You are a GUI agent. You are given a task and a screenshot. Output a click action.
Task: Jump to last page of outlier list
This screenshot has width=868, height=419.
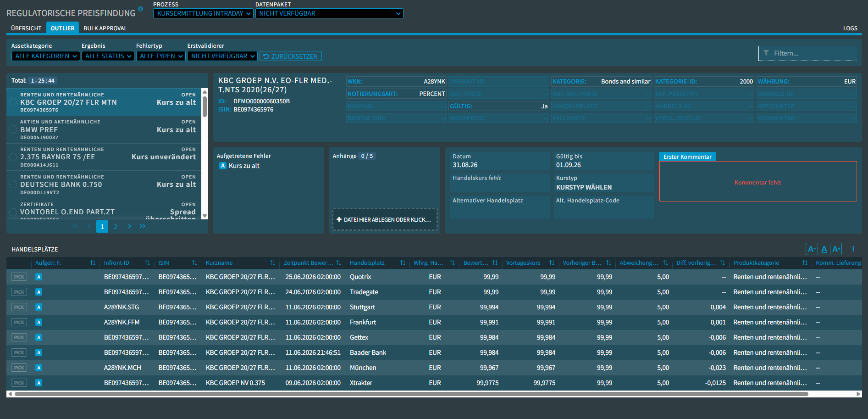(x=143, y=226)
